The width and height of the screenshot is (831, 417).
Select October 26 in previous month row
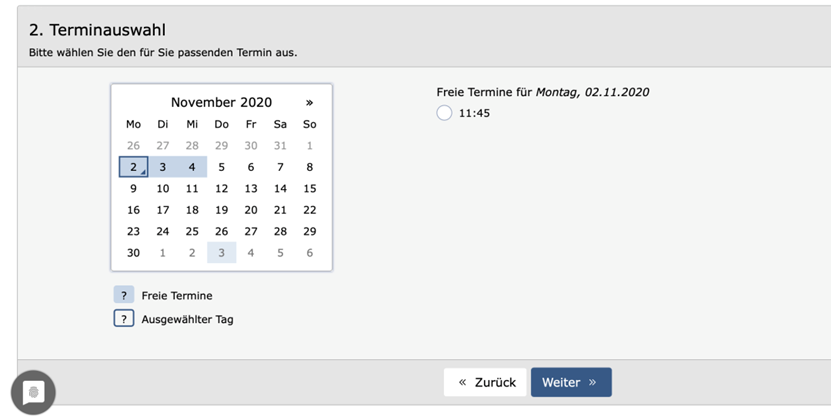click(x=134, y=145)
